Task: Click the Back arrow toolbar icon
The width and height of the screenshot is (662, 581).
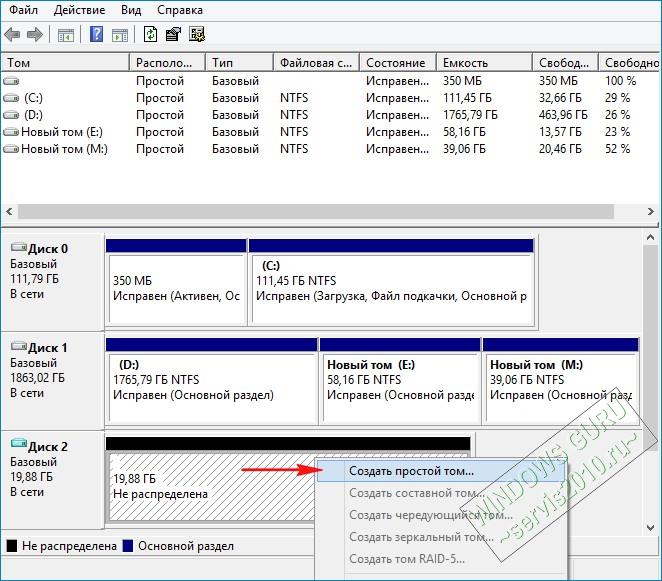Action: click(x=12, y=34)
